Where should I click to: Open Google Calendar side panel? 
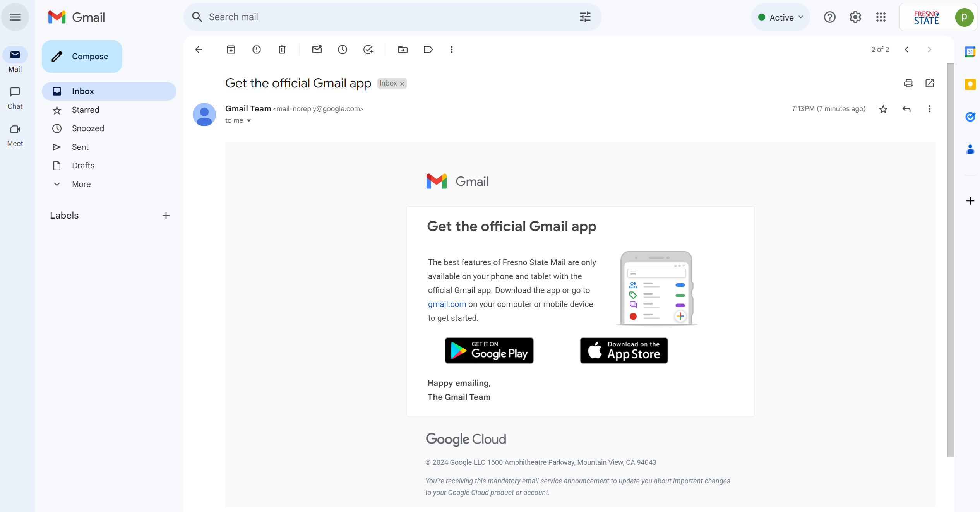pyautogui.click(x=970, y=51)
